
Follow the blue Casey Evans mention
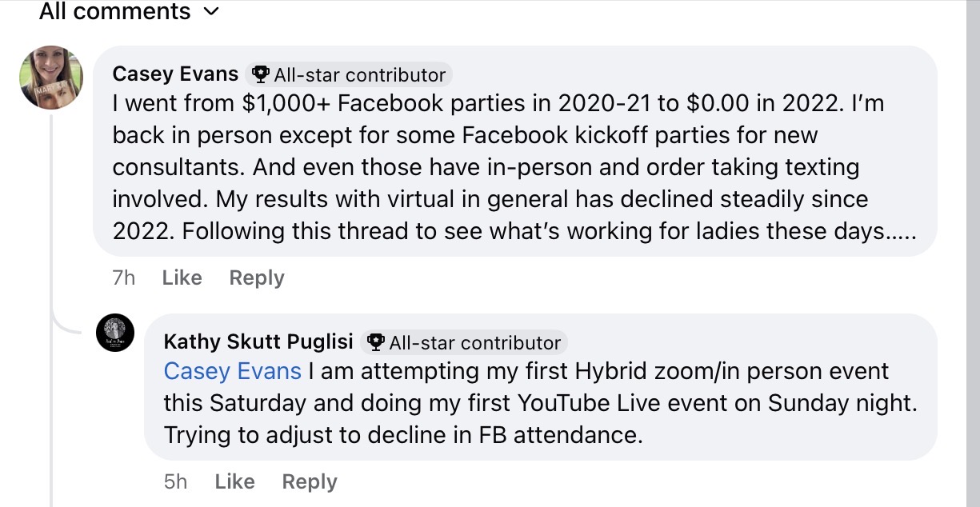pyautogui.click(x=232, y=372)
